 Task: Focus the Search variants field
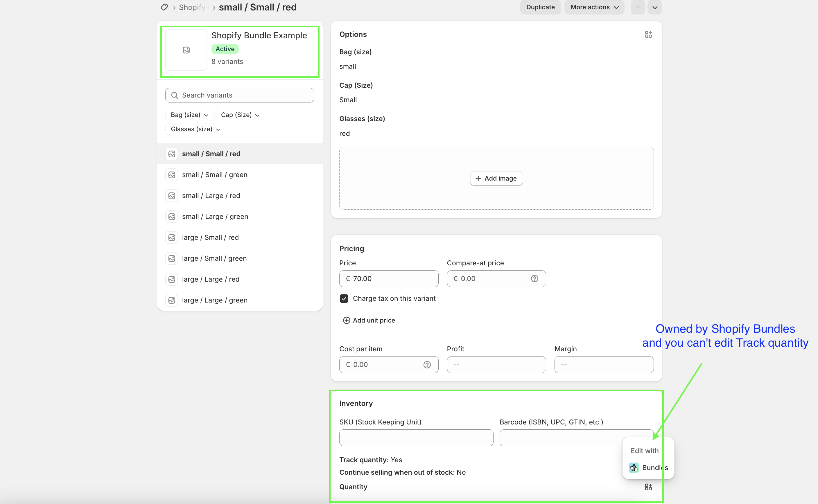[x=239, y=95]
